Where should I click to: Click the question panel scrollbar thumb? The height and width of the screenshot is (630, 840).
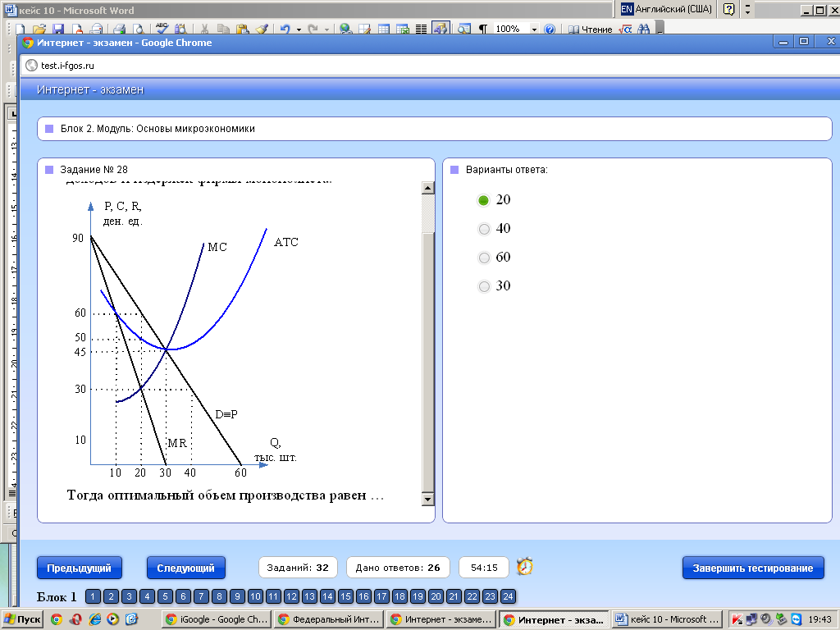coord(427,363)
